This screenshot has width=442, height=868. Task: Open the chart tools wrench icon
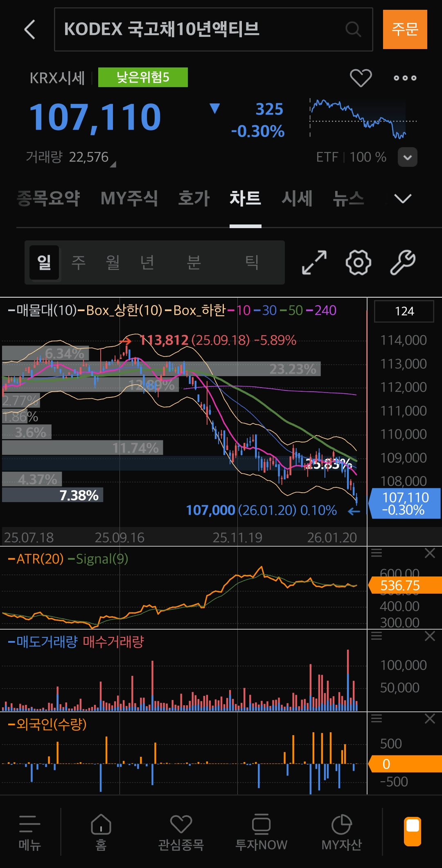pyautogui.click(x=403, y=262)
